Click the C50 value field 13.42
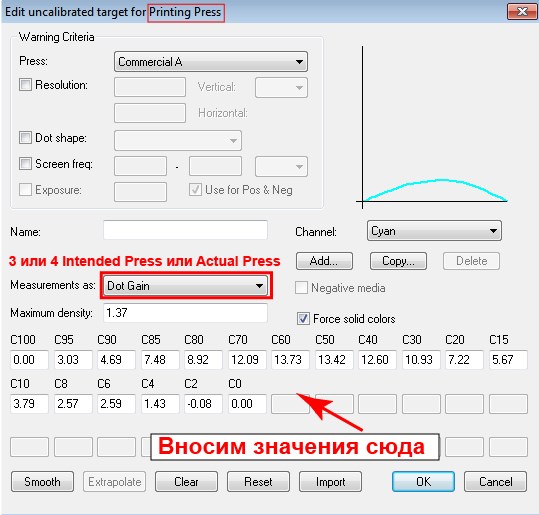Viewport: 539px width, 515px height. pyautogui.click(x=334, y=360)
